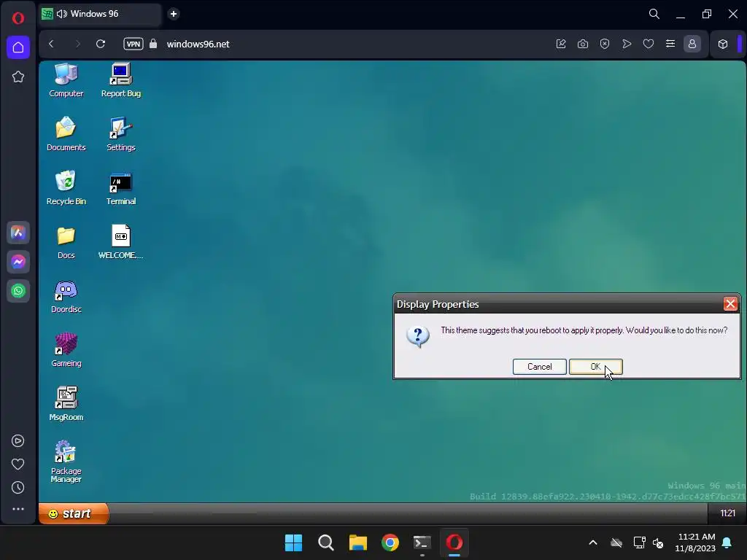Open Windows clock showing 11:21 AM
Screen dimensions: 747x560
(695, 542)
